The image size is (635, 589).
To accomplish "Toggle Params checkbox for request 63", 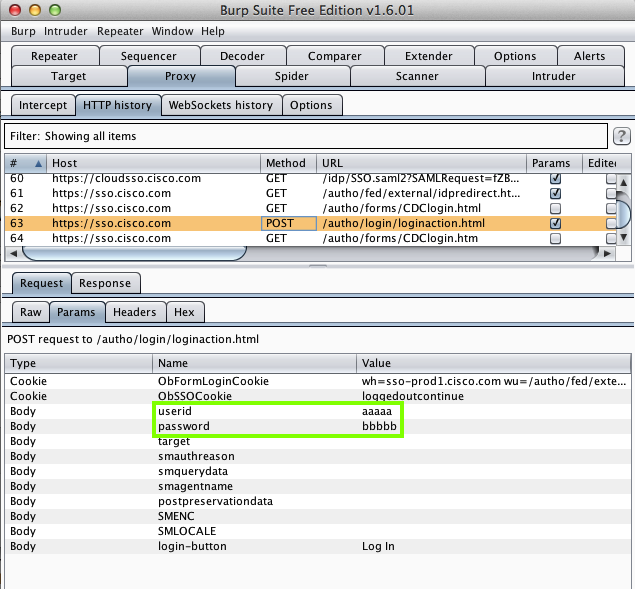I will click(556, 224).
